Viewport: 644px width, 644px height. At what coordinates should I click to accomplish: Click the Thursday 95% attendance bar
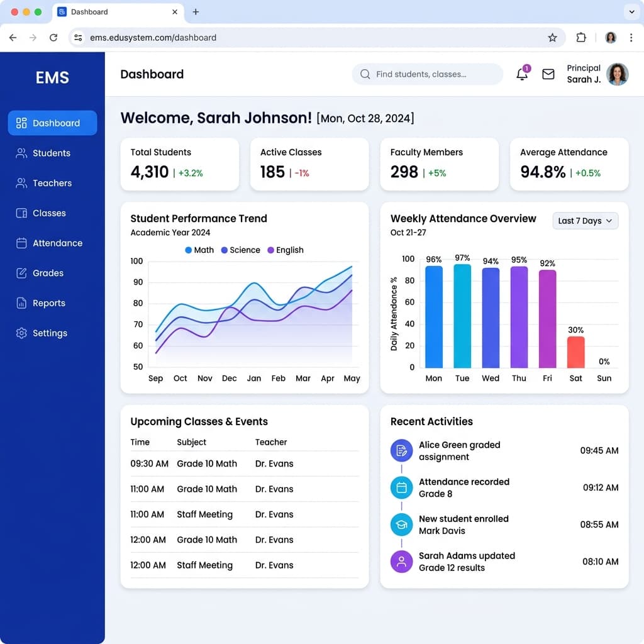(x=519, y=317)
